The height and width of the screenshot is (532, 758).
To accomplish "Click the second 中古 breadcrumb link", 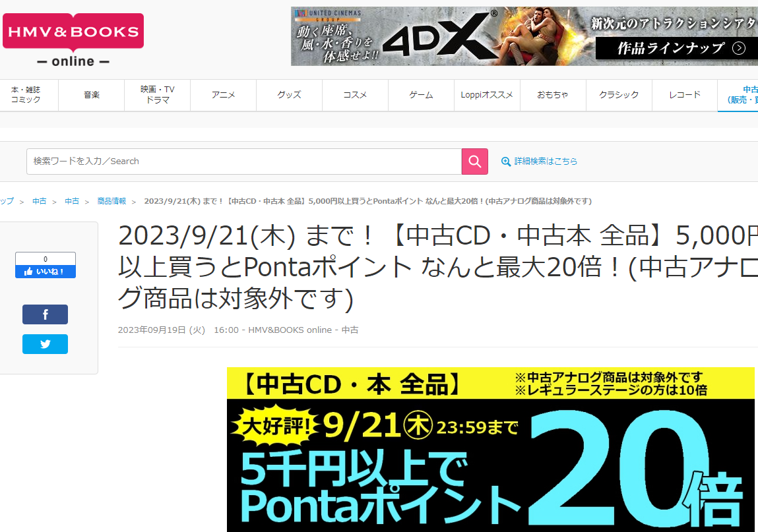I will (x=71, y=201).
